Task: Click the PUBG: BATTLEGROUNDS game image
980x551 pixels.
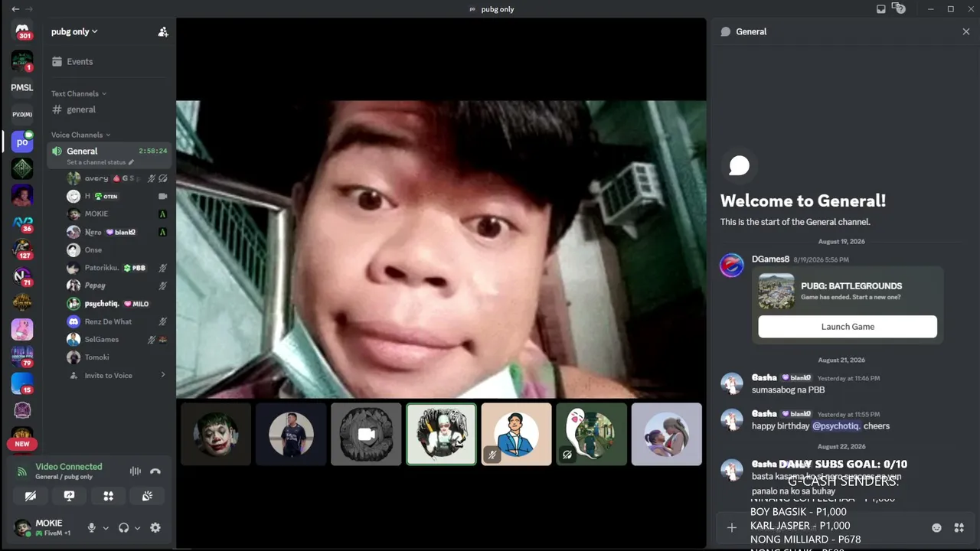Action: [776, 292]
